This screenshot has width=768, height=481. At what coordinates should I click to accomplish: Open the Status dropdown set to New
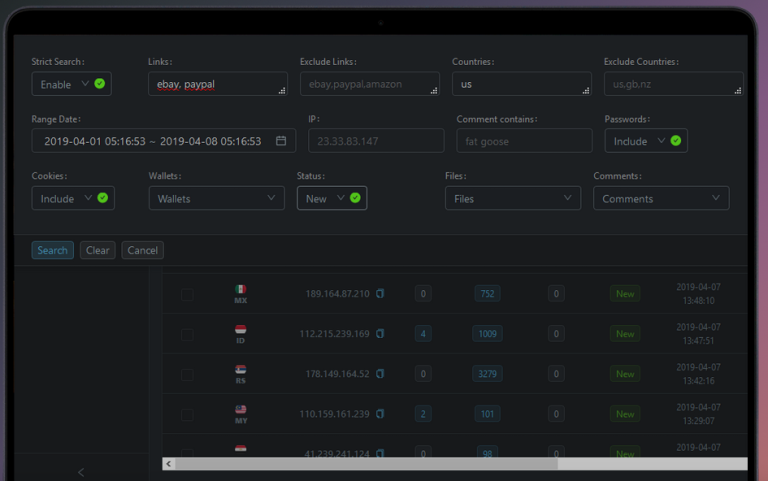(x=332, y=198)
